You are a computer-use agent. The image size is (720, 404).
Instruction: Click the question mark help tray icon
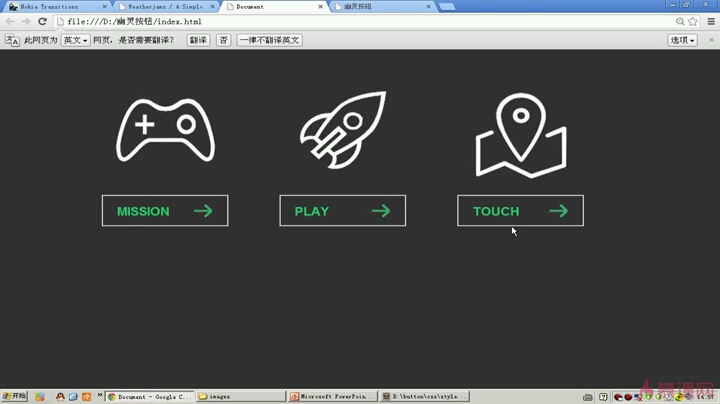click(x=603, y=397)
